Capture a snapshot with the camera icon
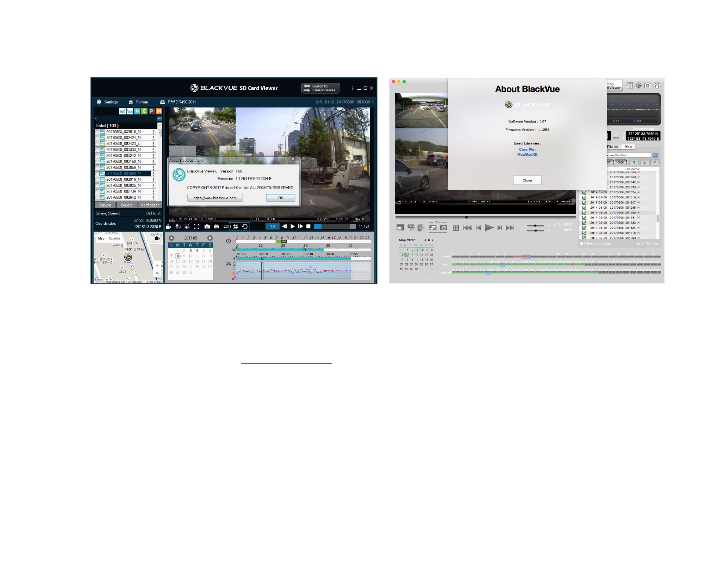Image resolution: width=728 pixels, height=582 pixels. (207, 227)
